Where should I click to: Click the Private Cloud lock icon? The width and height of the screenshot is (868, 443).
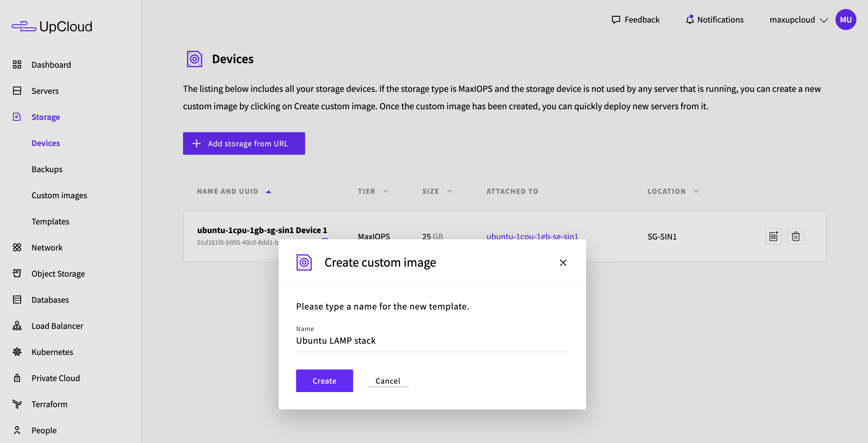click(17, 378)
